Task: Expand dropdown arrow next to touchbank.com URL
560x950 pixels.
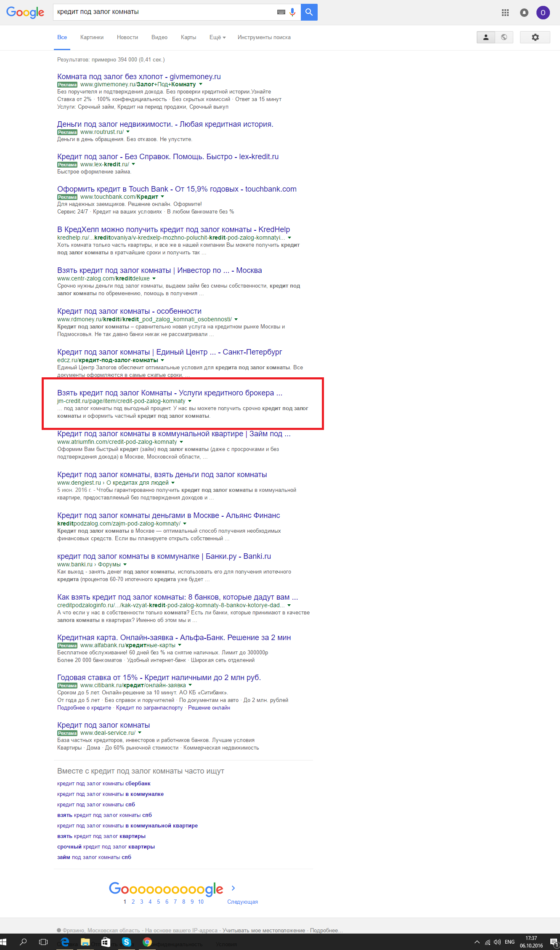Action: tap(162, 197)
